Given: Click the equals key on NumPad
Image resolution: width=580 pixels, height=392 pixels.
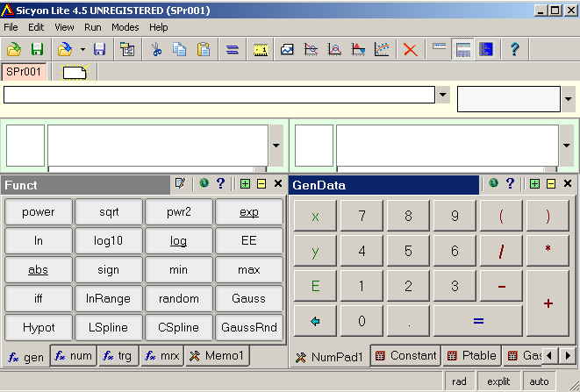Looking at the screenshot, I should (478, 321).
